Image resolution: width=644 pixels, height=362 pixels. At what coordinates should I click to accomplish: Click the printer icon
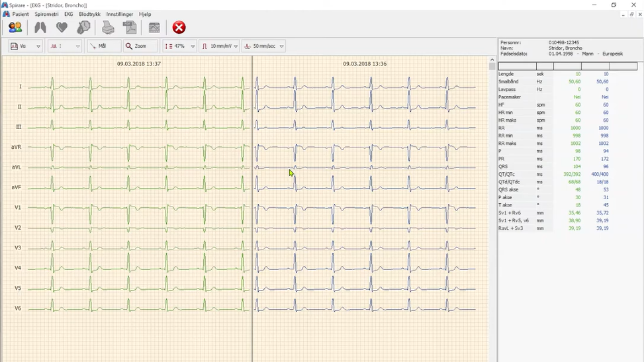click(x=108, y=28)
